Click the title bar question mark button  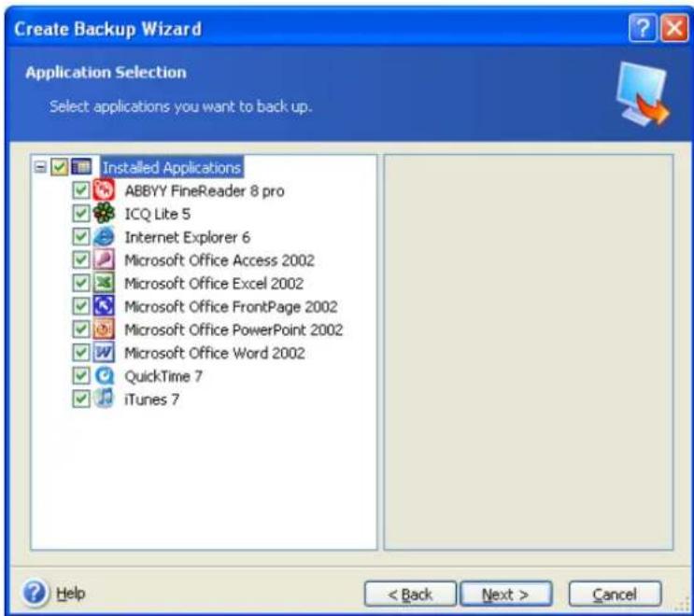point(643,28)
